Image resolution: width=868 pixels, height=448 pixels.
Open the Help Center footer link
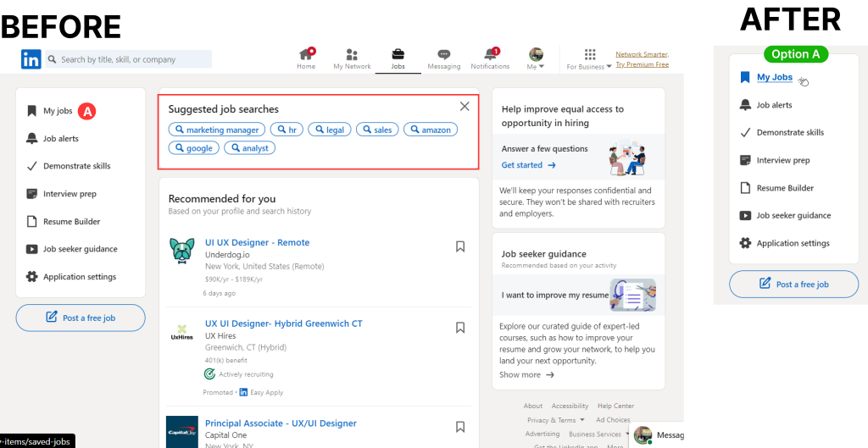[615, 406]
